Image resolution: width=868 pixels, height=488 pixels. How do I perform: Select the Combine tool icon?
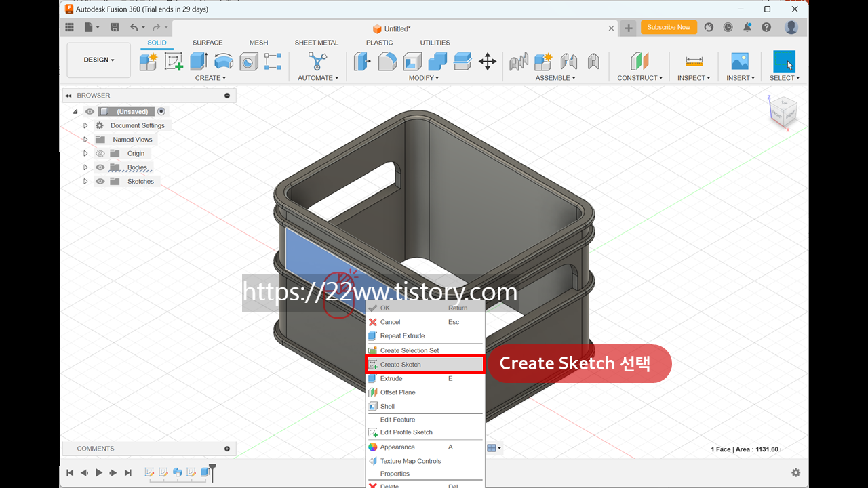pyautogui.click(x=437, y=62)
